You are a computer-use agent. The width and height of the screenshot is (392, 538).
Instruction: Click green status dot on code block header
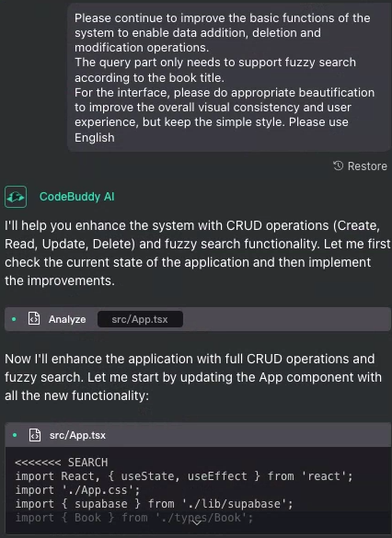click(15, 435)
